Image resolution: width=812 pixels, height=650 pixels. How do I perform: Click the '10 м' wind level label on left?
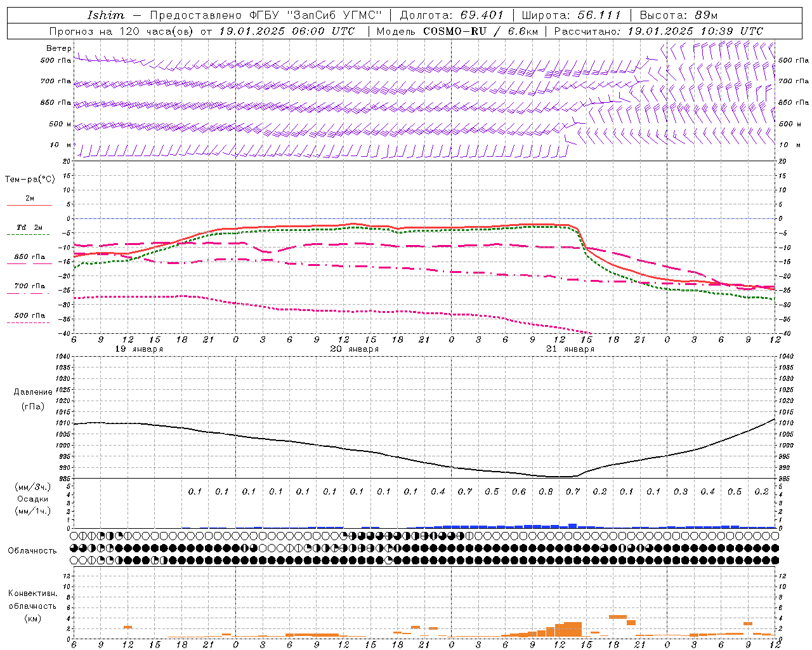pos(61,145)
